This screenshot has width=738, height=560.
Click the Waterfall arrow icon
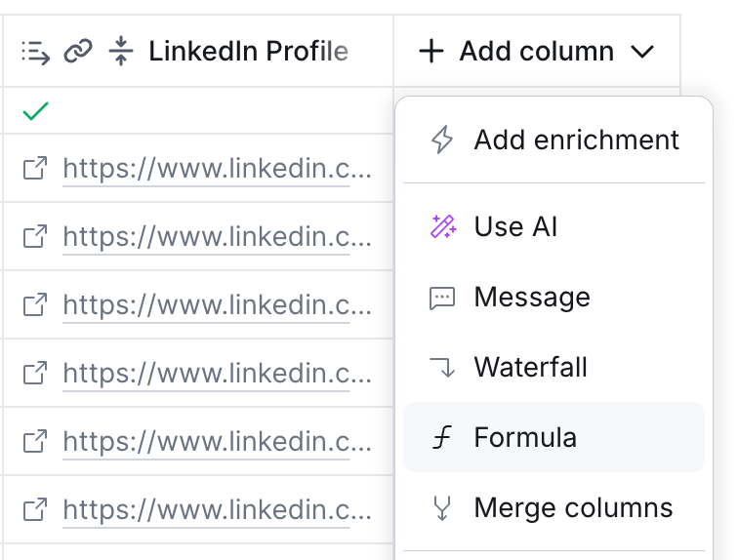click(442, 368)
